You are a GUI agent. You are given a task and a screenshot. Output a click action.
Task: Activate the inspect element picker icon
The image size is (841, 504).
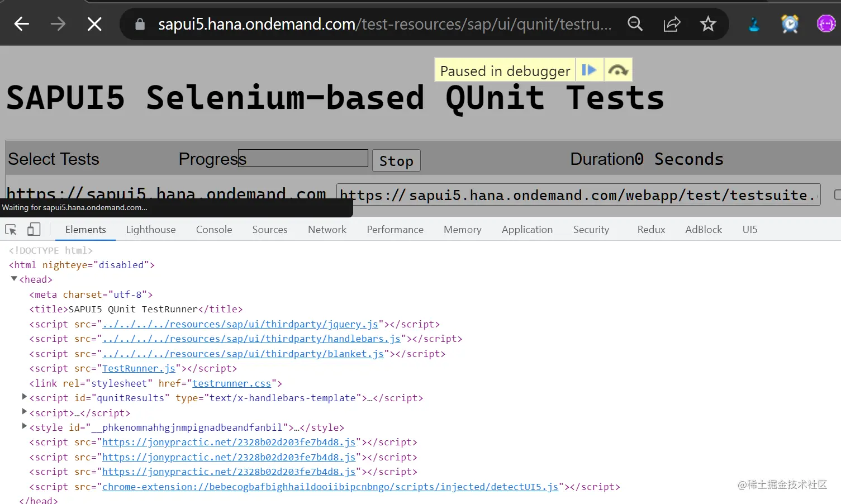(x=11, y=230)
